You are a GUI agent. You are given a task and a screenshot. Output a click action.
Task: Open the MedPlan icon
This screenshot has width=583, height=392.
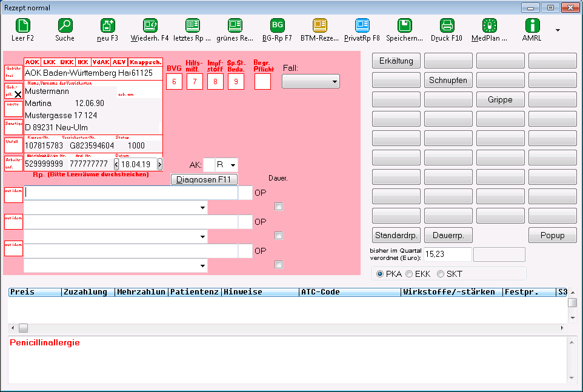tap(489, 25)
